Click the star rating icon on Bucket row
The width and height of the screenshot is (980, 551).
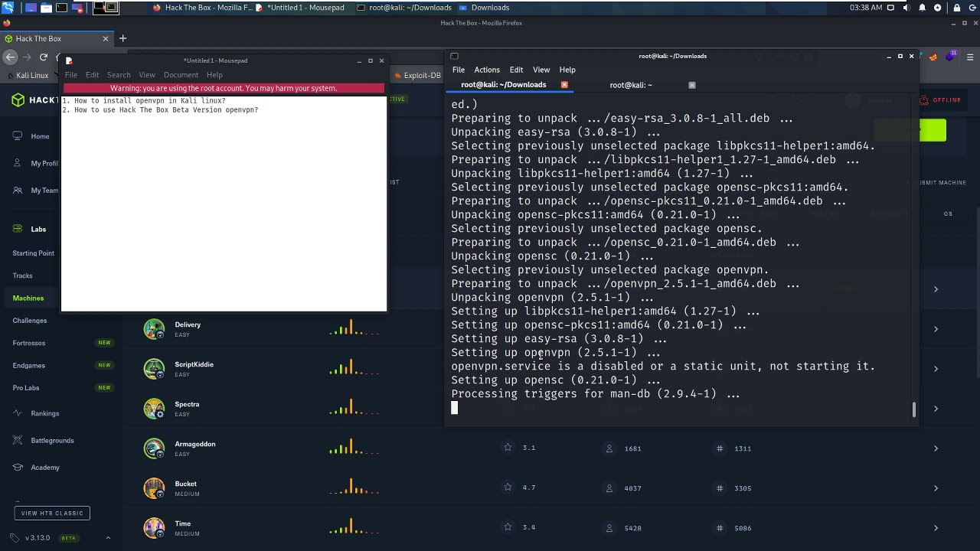[508, 487]
